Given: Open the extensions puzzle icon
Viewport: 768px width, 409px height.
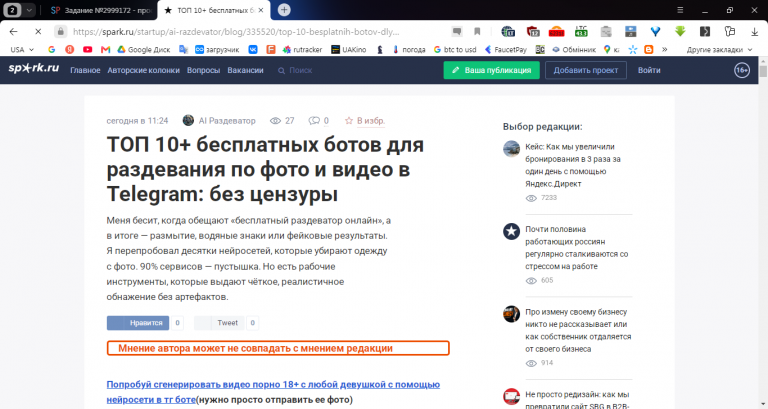Looking at the screenshot, I should pos(730,32).
